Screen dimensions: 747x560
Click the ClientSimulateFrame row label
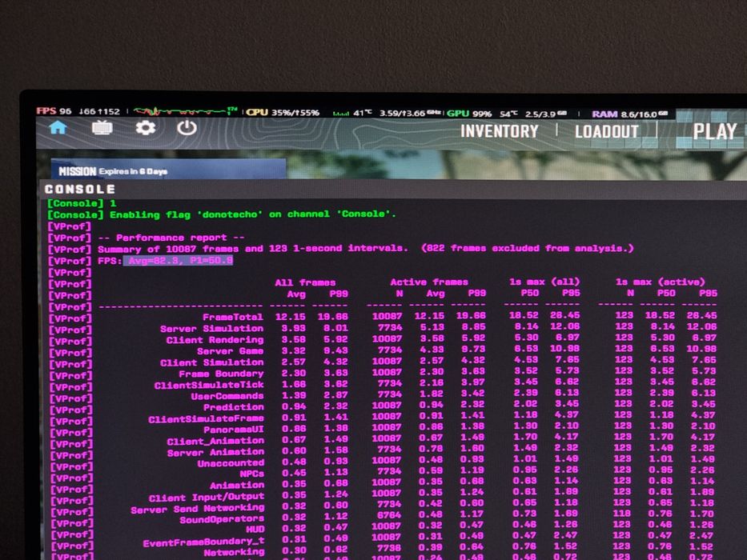(x=206, y=418)
